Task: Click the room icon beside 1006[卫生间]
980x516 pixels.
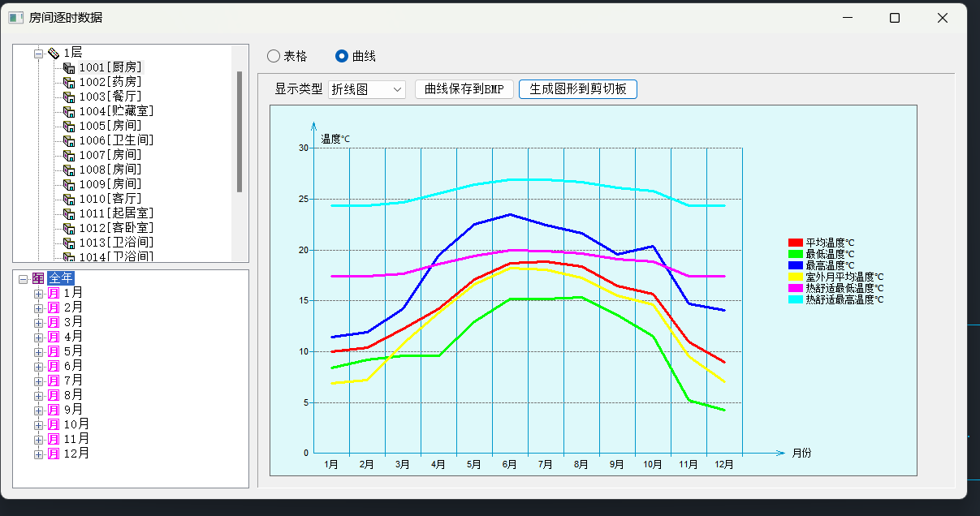Action: coord(69,141)
